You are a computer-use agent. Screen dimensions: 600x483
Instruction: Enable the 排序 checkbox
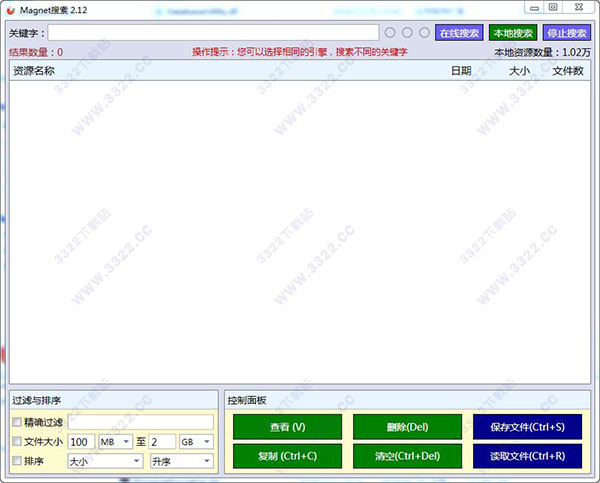(17, 460)
